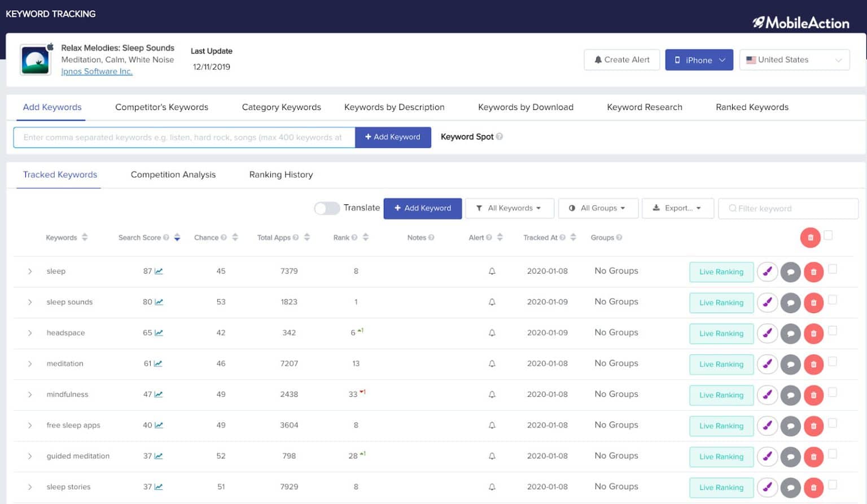The width and height of the screenshot is (867, 504).
Task: Click the comma separated keywords input field
Action: click(184, 137)
